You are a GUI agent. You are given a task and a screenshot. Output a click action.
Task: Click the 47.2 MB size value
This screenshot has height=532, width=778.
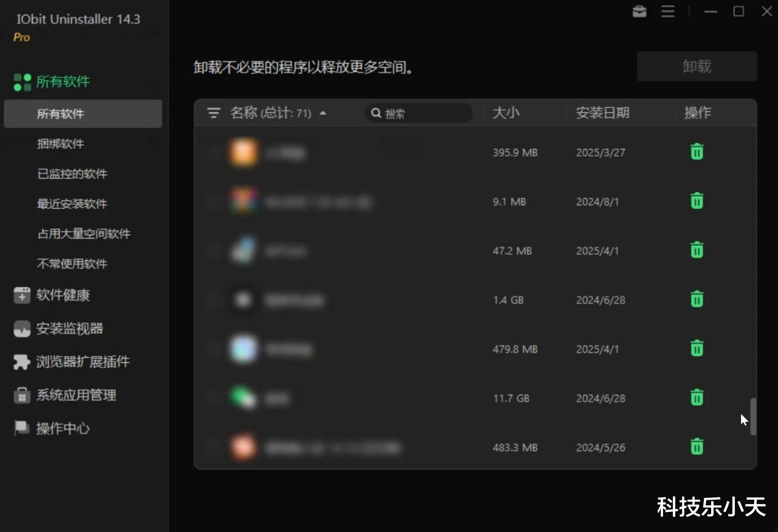click(x=512, y=251)
